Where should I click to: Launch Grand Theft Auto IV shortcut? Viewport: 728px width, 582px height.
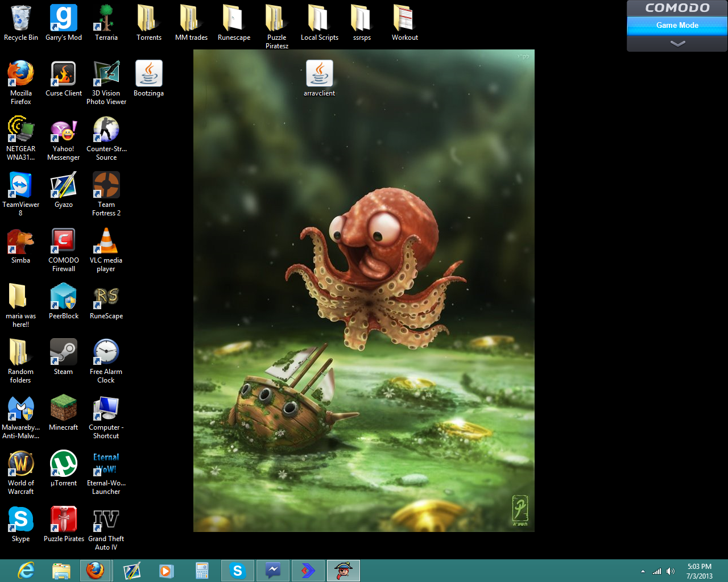click(x=106, y=528)
